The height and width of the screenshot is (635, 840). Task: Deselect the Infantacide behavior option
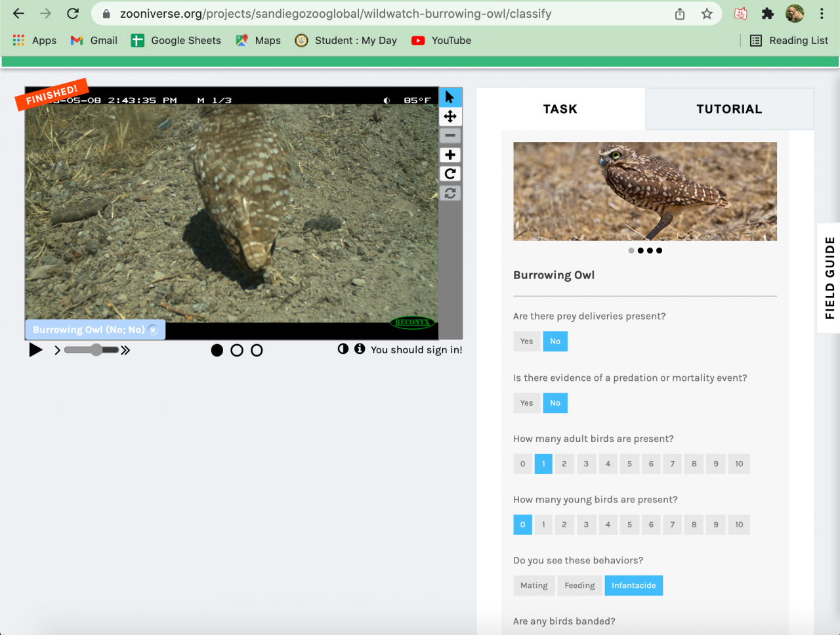point(633,586)
